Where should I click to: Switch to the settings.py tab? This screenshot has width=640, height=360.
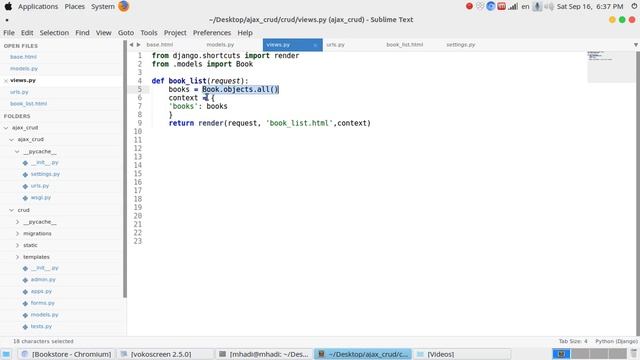[460, 44]
